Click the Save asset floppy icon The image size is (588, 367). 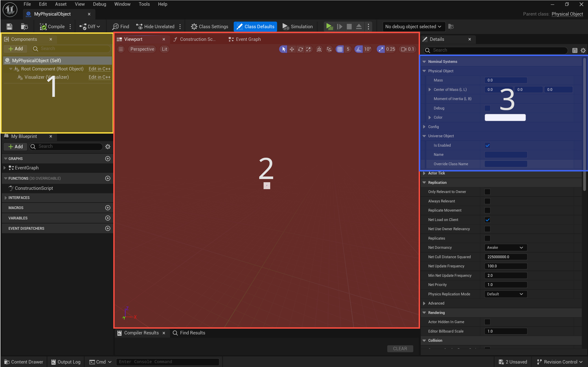[9, 26]
